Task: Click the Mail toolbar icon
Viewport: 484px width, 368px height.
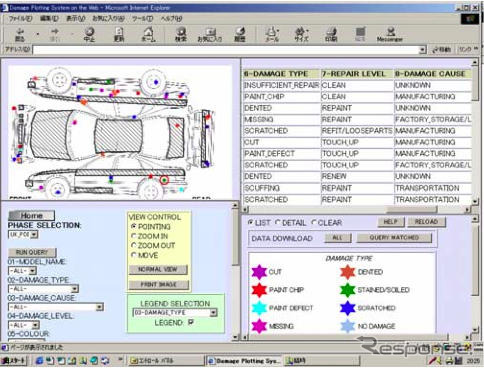Action: pyautogui.click(x=272, y=34)
